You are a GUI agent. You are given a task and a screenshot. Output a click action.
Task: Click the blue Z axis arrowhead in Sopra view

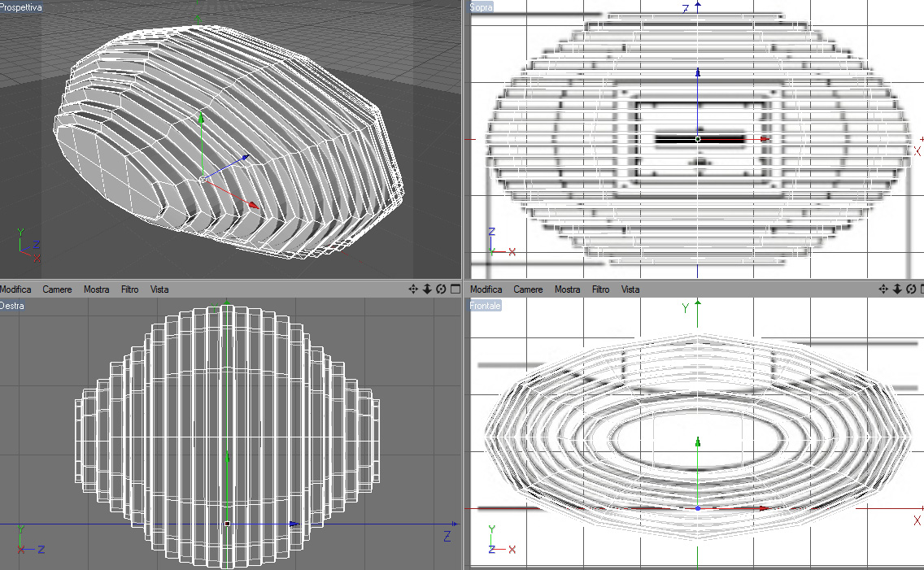[698, 72]
